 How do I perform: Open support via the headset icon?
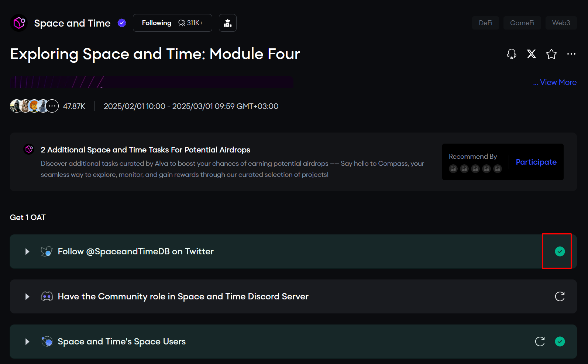point(512,54)
